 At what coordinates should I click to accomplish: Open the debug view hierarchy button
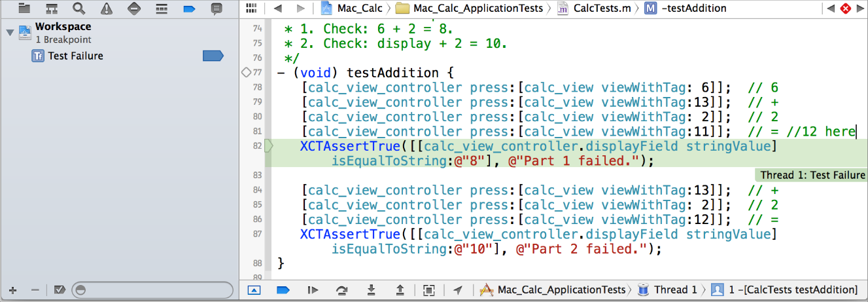(429, 290)
